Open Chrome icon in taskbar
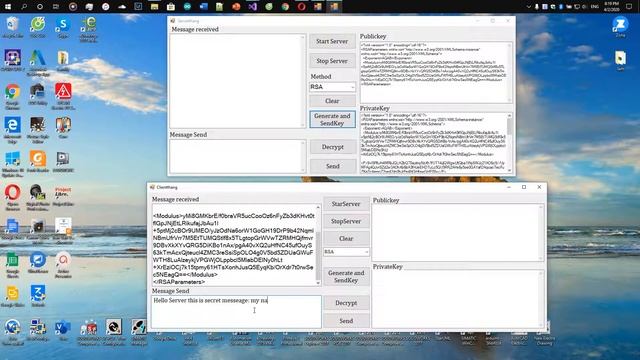 (x=285, y=7)
